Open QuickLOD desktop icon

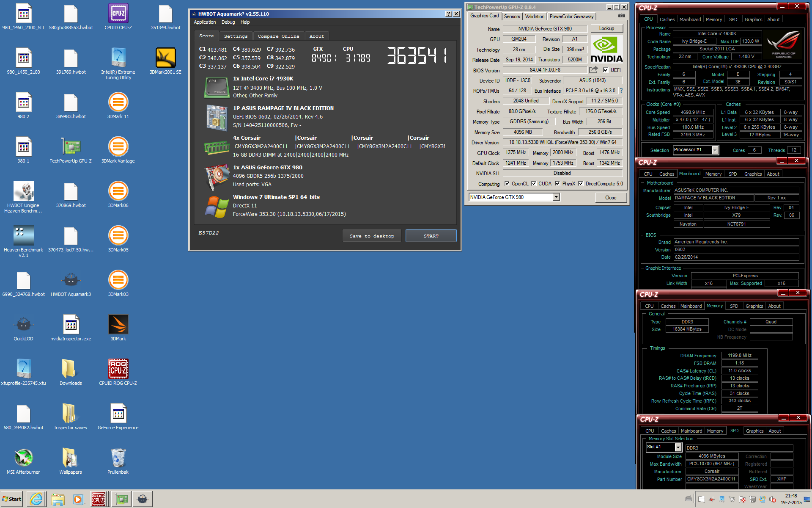(x=23, y=328)
